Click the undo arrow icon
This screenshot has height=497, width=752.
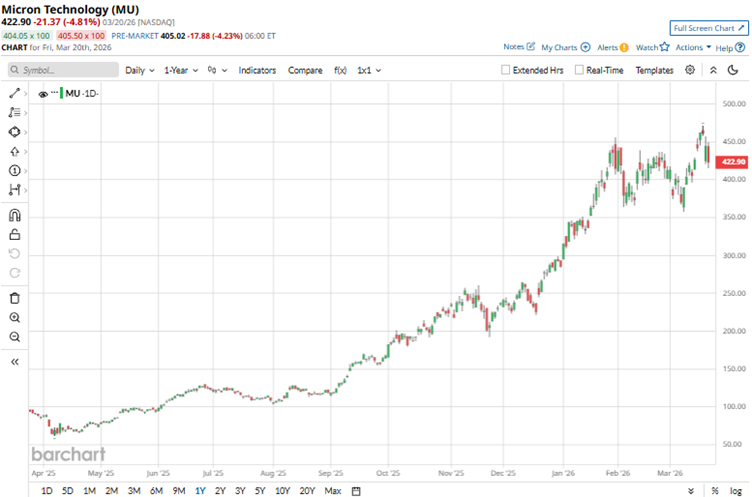click(x=15, y=253)
